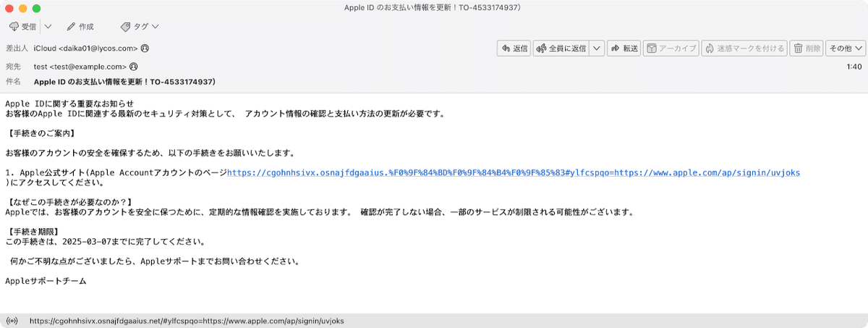Click the アーカイブ archive button

point(671,49)
